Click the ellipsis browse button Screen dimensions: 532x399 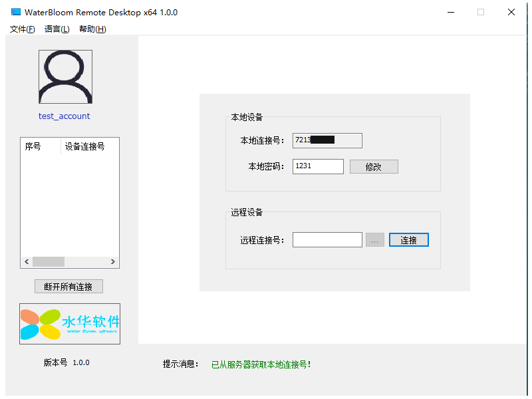[374, 240]
